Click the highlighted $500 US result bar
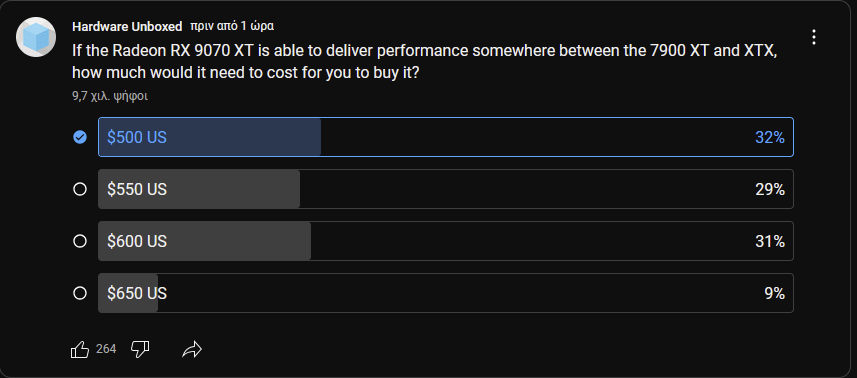 (445, 137)
